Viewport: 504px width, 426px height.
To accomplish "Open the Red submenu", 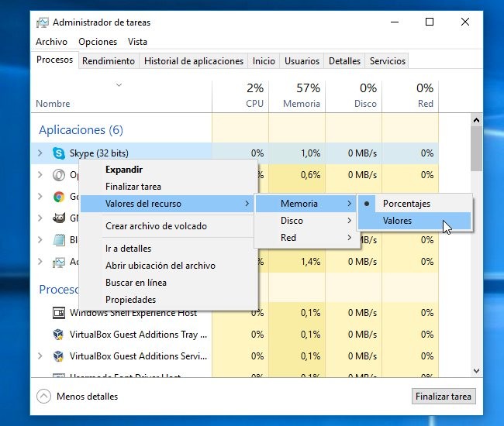I will coord(288,238).
